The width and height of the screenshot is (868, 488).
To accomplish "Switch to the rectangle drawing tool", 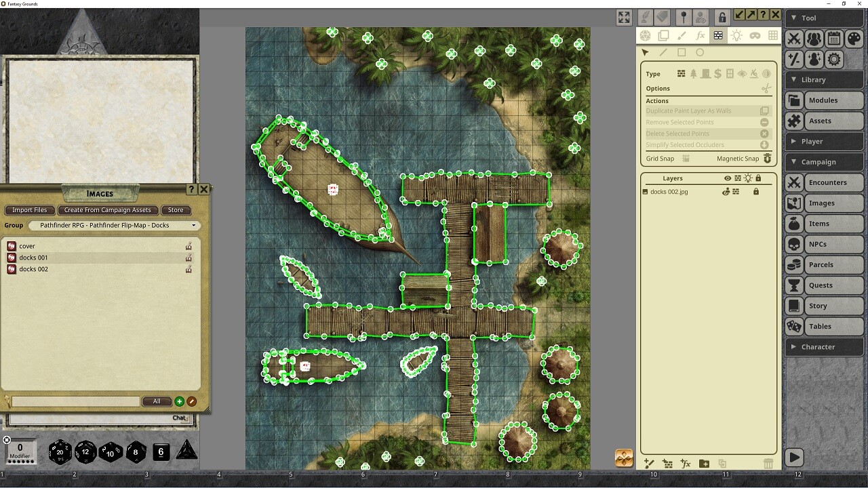I will (x=682, y=52).
